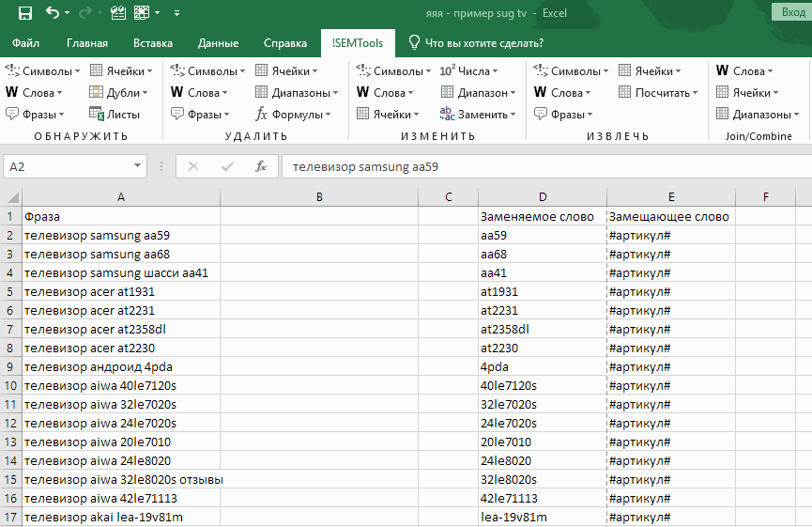Open the Данные ribbon tab

pos(218,43)
